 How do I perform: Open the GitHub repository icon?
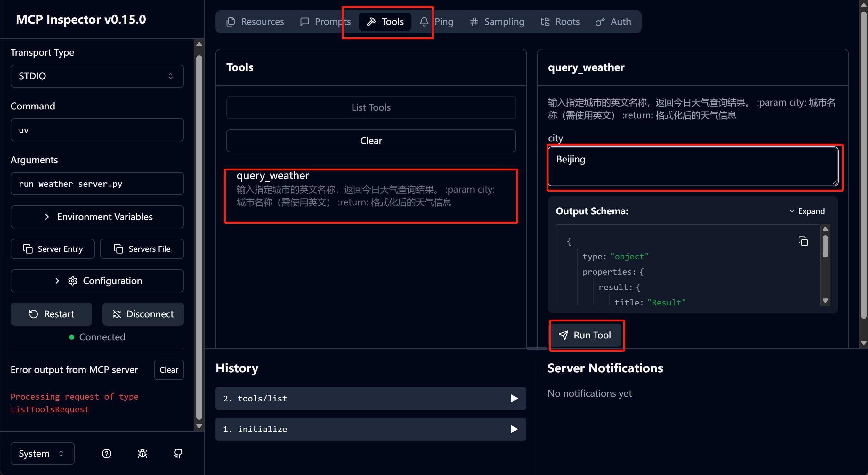(178, 454)
